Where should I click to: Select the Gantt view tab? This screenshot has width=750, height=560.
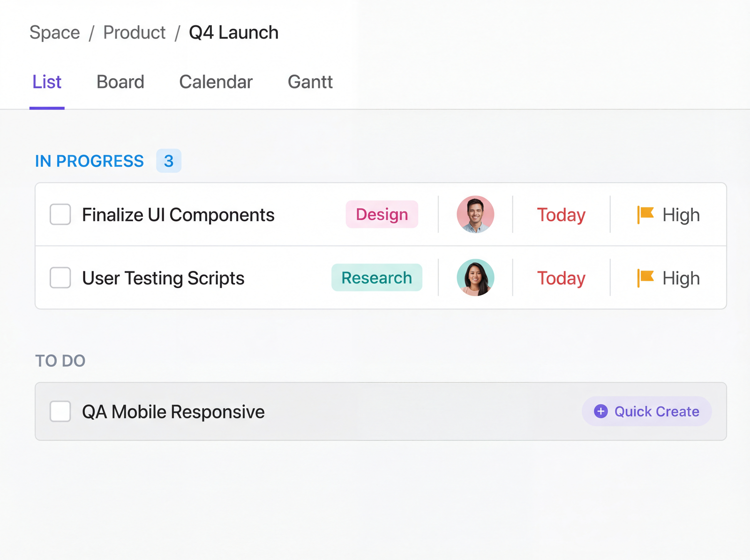click(310, 82)
